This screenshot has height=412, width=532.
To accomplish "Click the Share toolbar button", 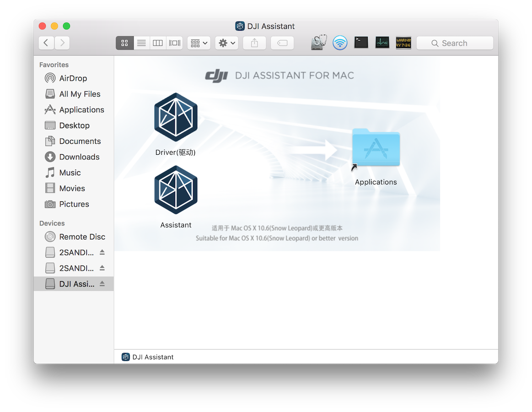I will [x=254, y=43].
